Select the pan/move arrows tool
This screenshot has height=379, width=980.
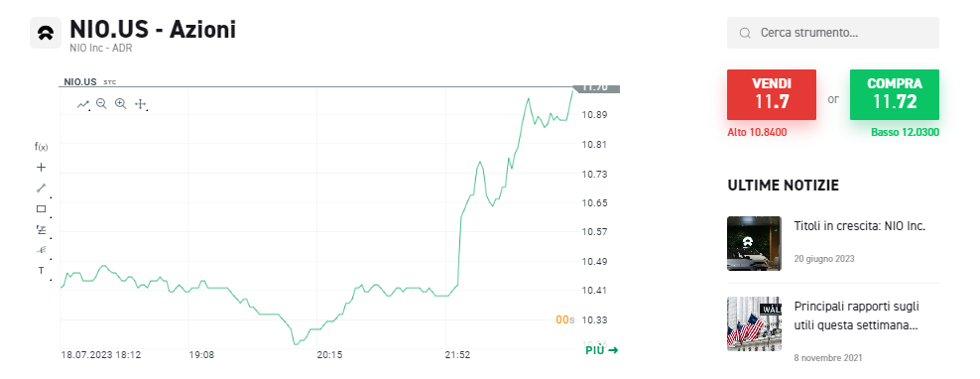pos(140,104)
